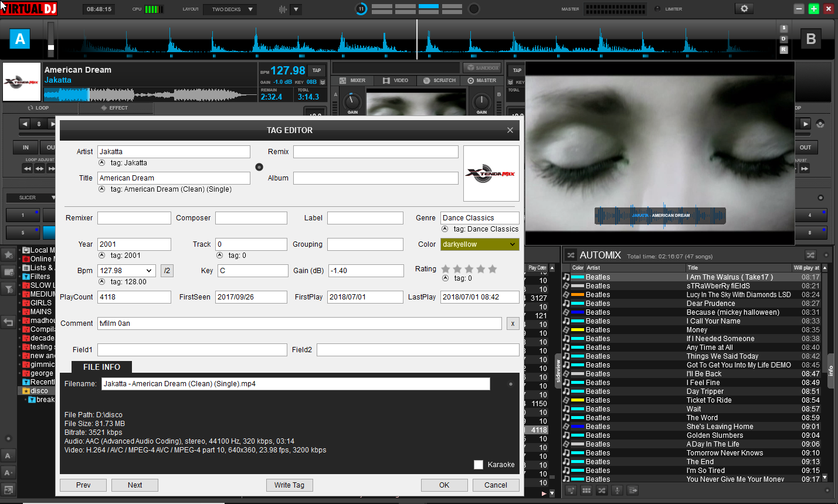Click Cancel in Tag Editor
Viewport: 838px width, 504px height.
coord(496,485)
